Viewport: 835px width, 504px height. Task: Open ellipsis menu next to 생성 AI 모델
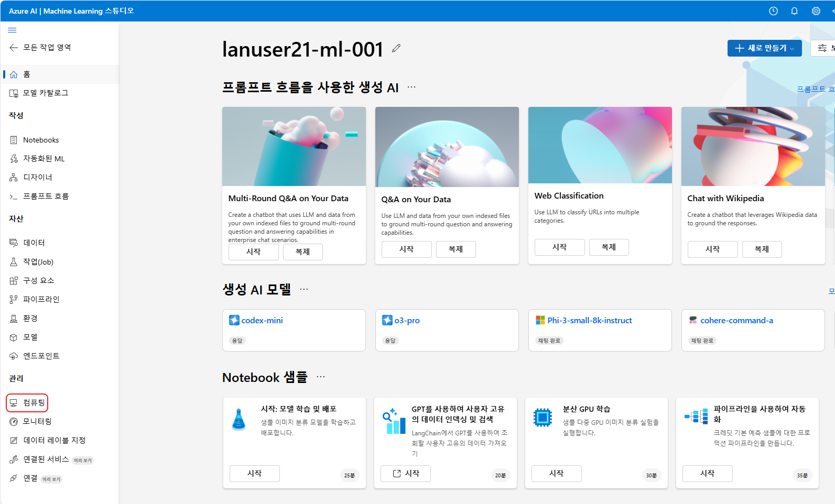coord(304,289)
